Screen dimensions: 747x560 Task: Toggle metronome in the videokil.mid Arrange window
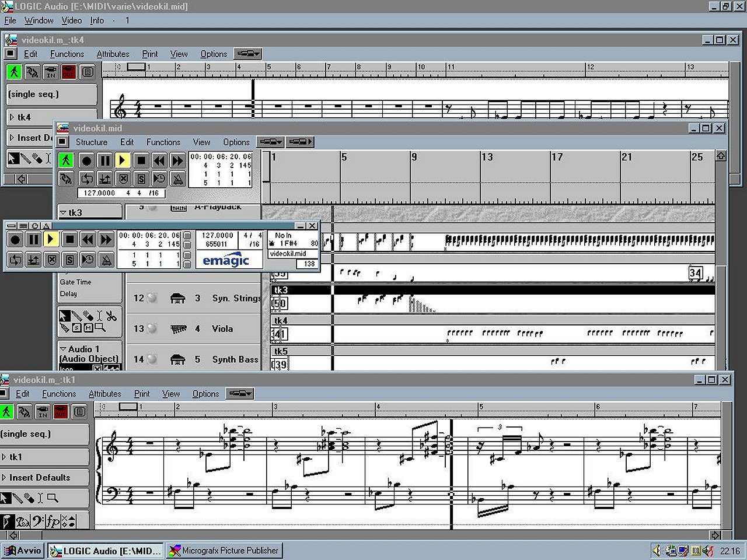click(177, 178)
